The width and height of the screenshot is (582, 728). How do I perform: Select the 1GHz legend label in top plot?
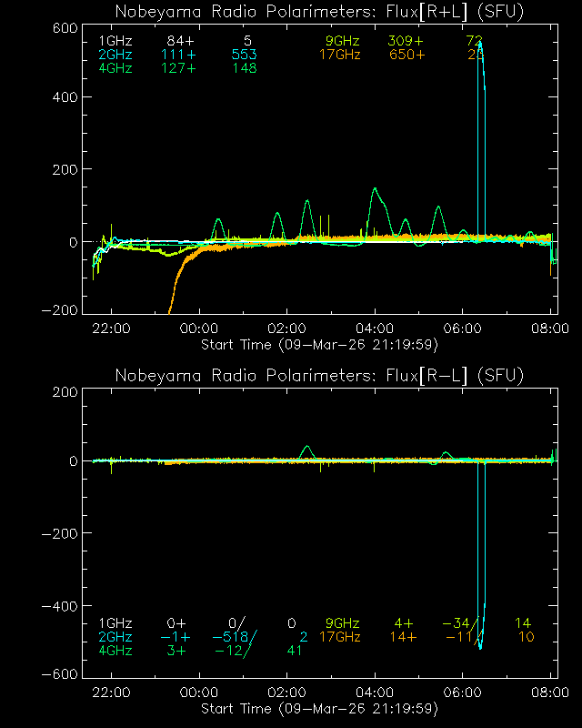115,42
